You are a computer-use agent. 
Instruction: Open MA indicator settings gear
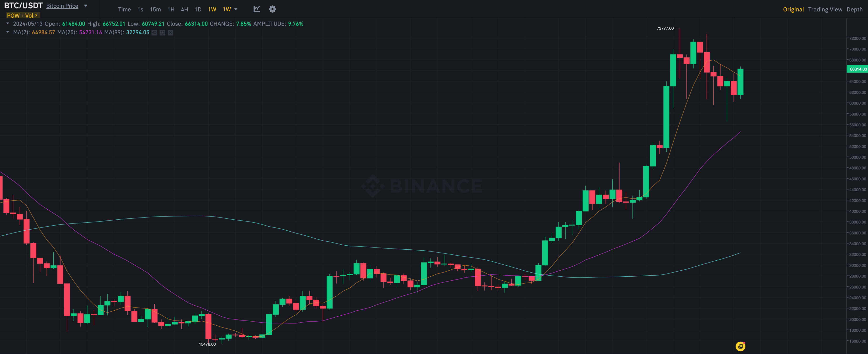point(162,32)
